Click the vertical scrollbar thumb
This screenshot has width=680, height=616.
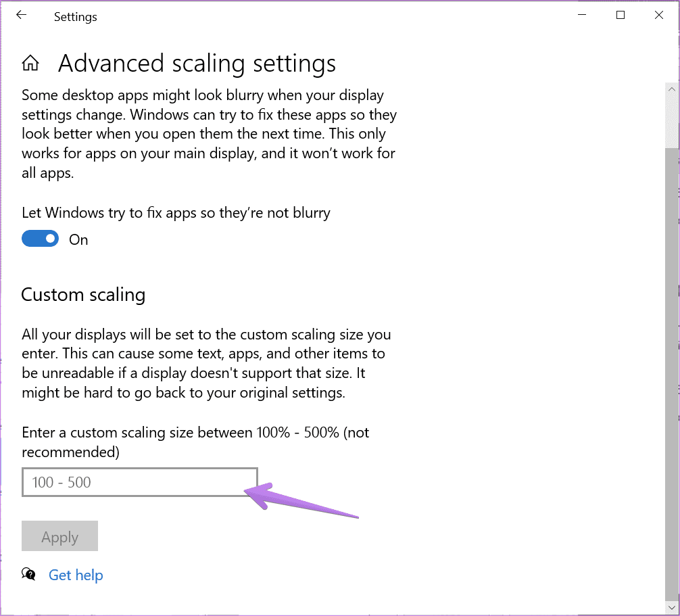coord(672,375)
